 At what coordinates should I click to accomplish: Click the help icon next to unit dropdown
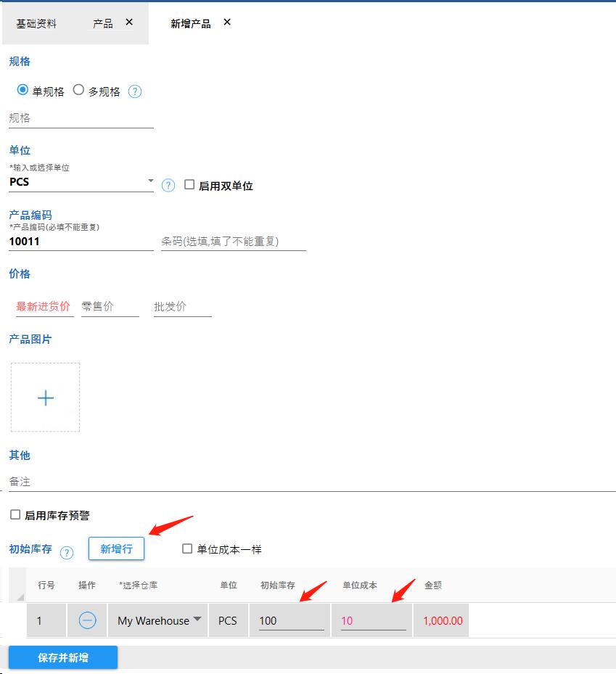pos(168,186)
